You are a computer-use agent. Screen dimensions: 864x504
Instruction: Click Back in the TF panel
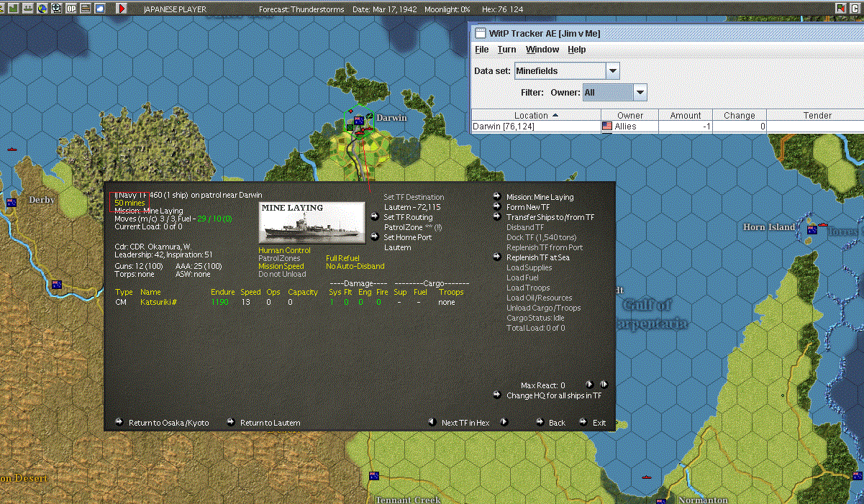click(557, 423)
